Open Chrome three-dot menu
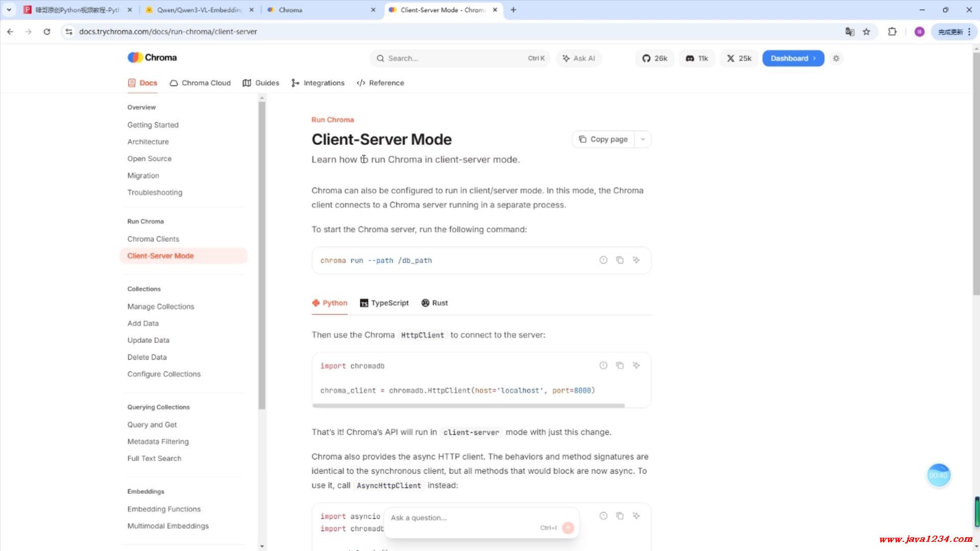 click(x=969, y=32)
